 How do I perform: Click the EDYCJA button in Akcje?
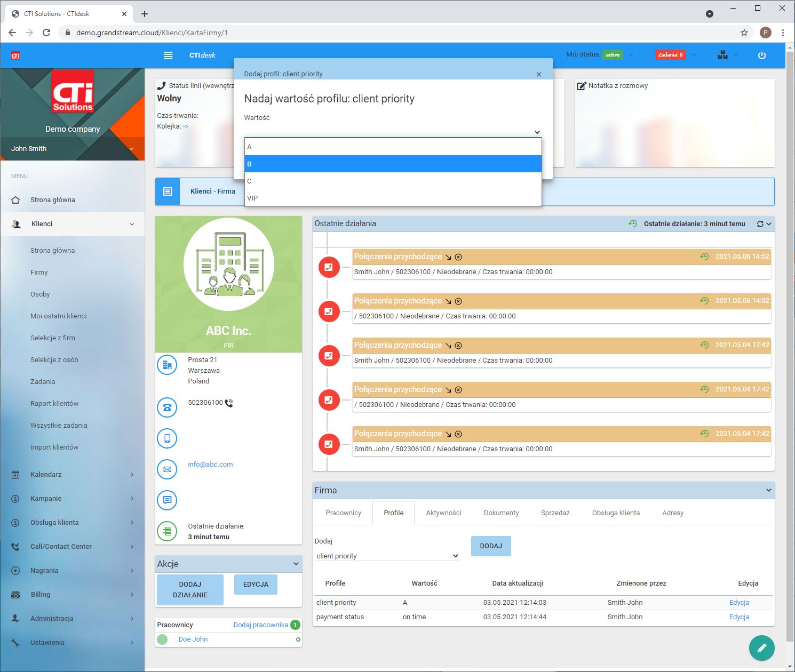tap(256, 585)
